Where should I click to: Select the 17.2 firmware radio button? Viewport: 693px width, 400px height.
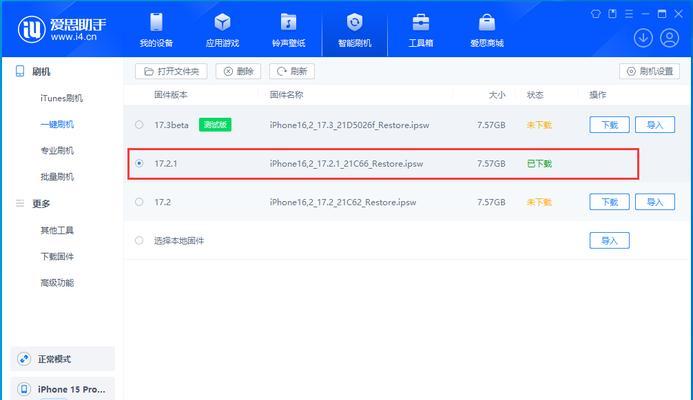tap(139, 202)
